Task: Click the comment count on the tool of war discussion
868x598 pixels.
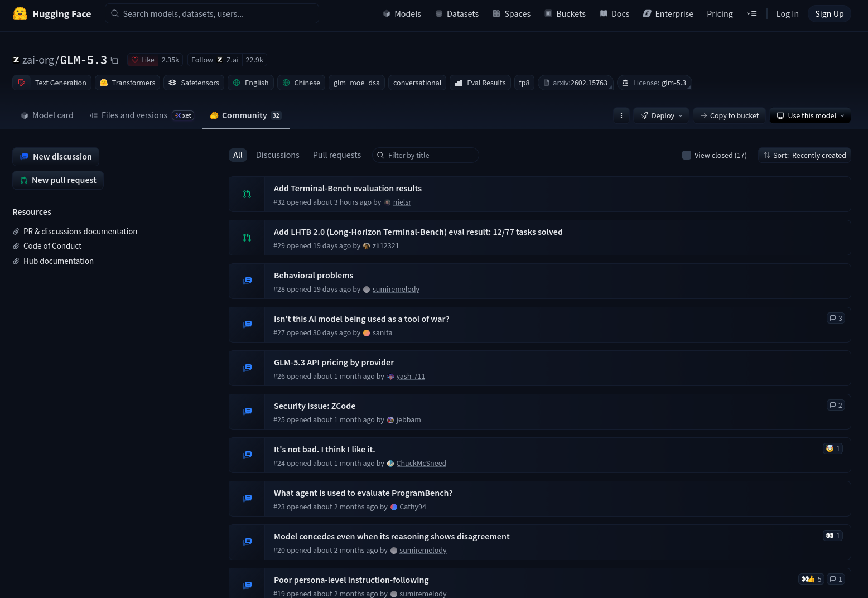Action: point(836,318)
